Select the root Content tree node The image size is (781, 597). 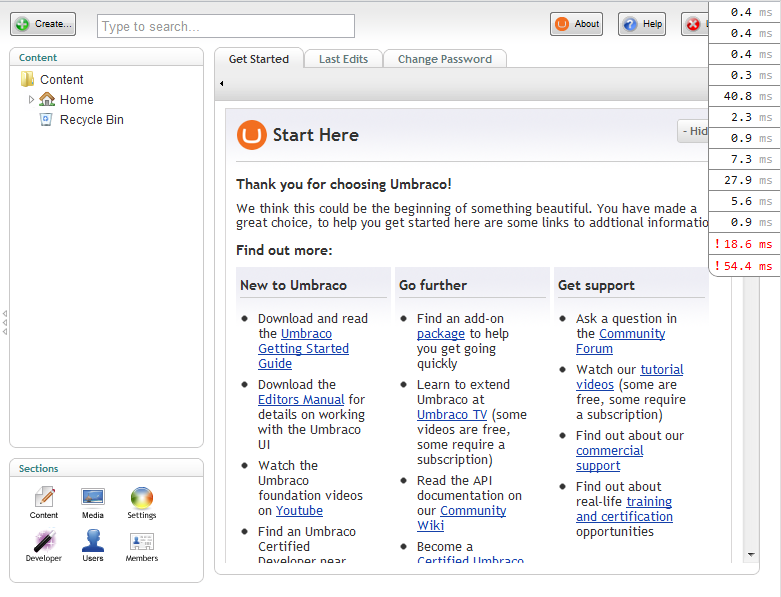click(x=62, y=80)
